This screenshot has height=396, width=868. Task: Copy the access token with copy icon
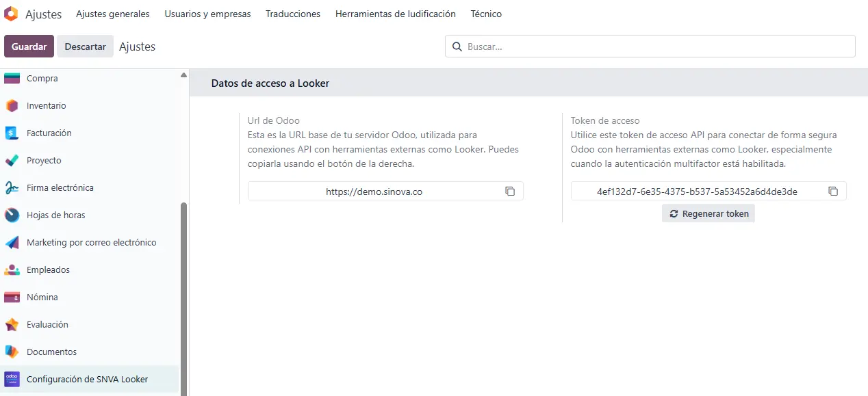[x=833, y=192]
